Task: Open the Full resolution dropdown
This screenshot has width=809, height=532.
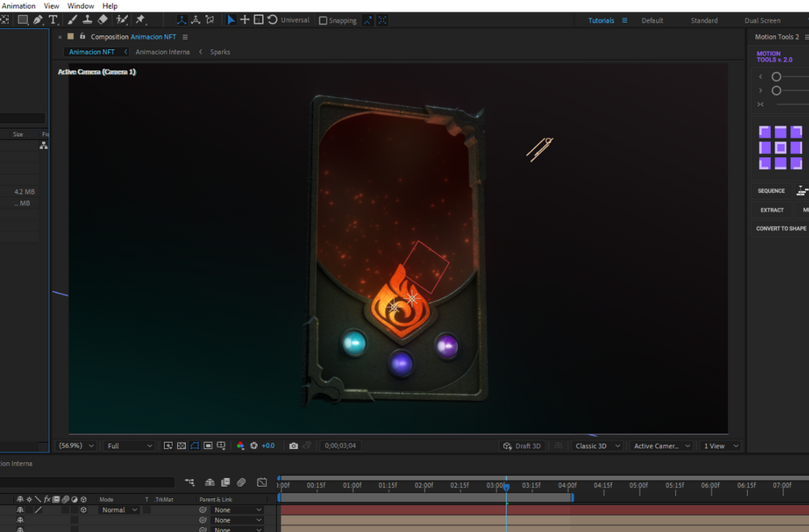Action: [x=129, y=446]
